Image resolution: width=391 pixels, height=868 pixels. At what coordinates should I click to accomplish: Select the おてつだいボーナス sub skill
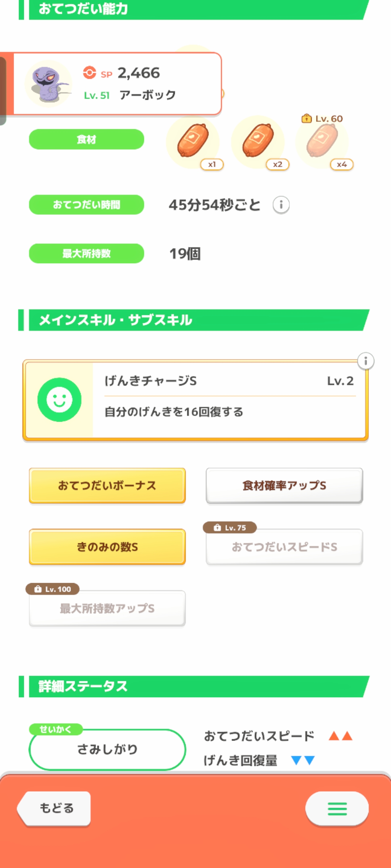click(107, 485)
